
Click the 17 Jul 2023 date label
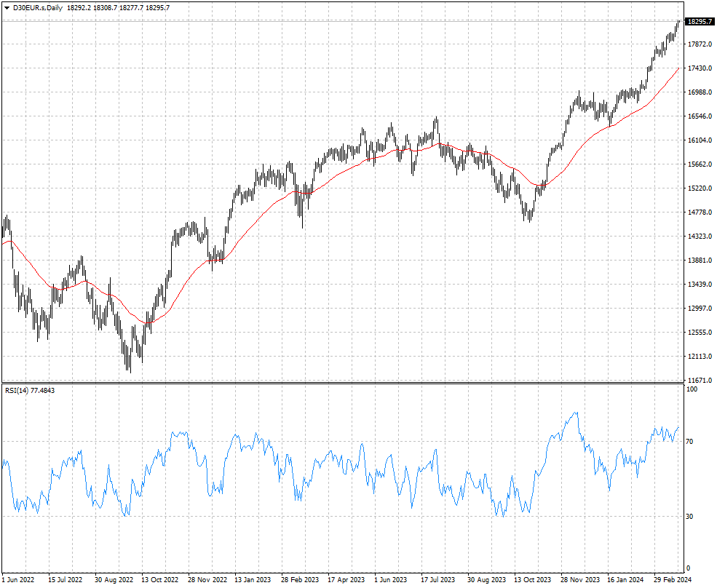pyautogui.click(x=438, y=580)
